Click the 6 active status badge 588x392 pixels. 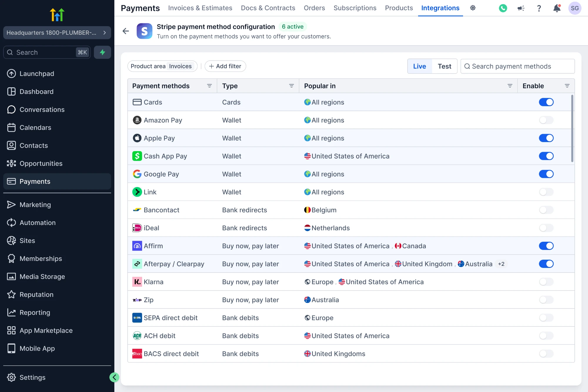coord(293,26)
